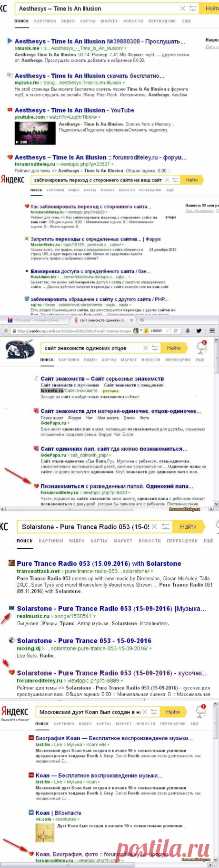Clear the заблокировать переход query with X
Viewport: 219px width, 868px height.
click(x=167, y=180)
